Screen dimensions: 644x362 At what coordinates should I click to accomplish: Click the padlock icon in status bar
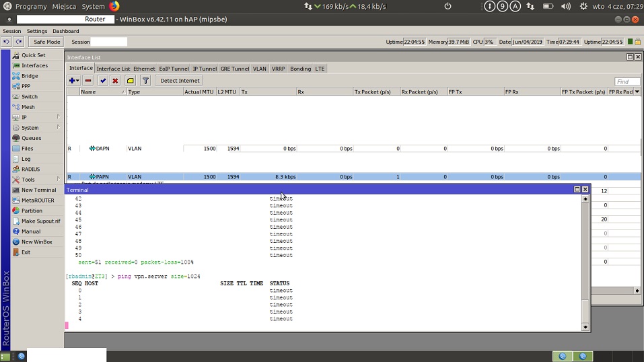coord(638,42)
